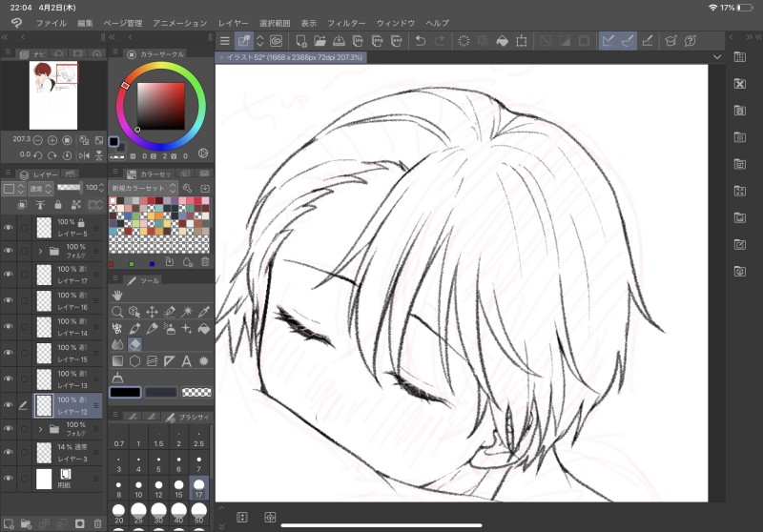Click zoom in button in navigator

[x=52, y=140]
